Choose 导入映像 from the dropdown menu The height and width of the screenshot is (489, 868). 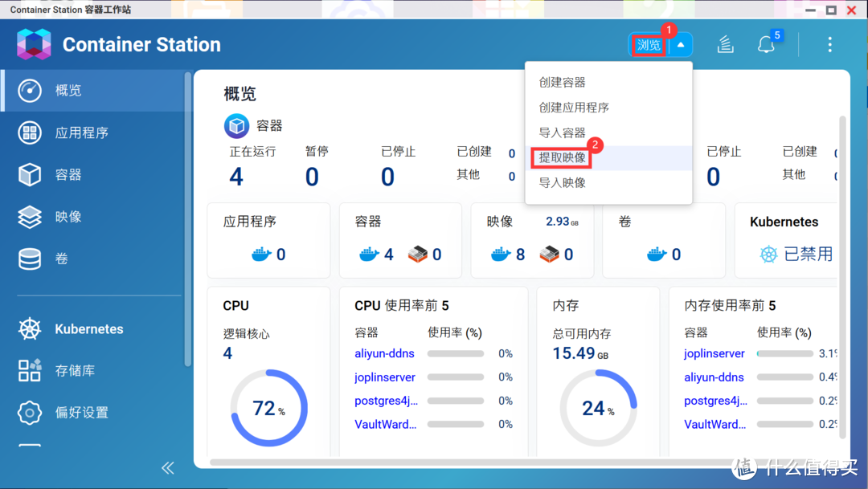(608, 182)
